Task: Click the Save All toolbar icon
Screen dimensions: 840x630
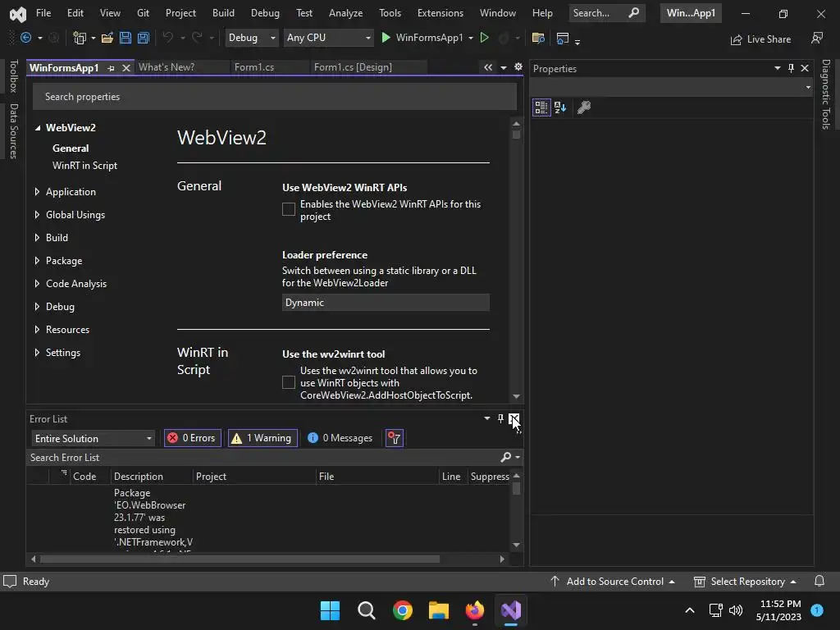Action: coord(143,38)
